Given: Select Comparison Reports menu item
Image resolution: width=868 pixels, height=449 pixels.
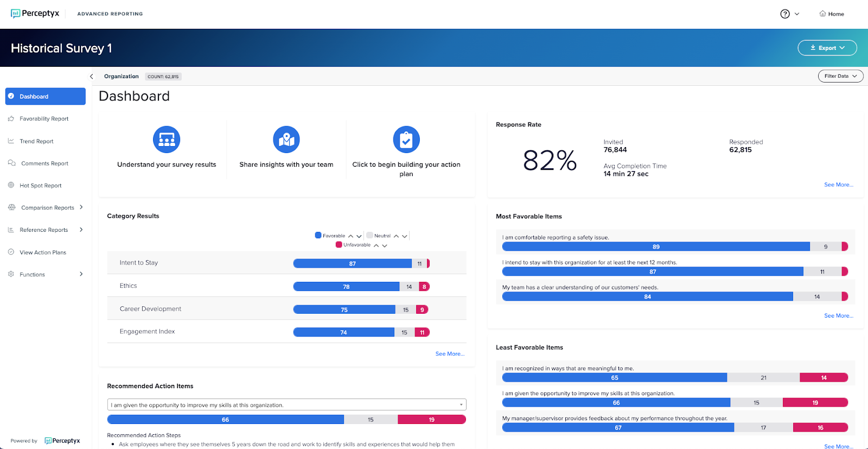Looking at the screenshot, I should click(47, 207).
